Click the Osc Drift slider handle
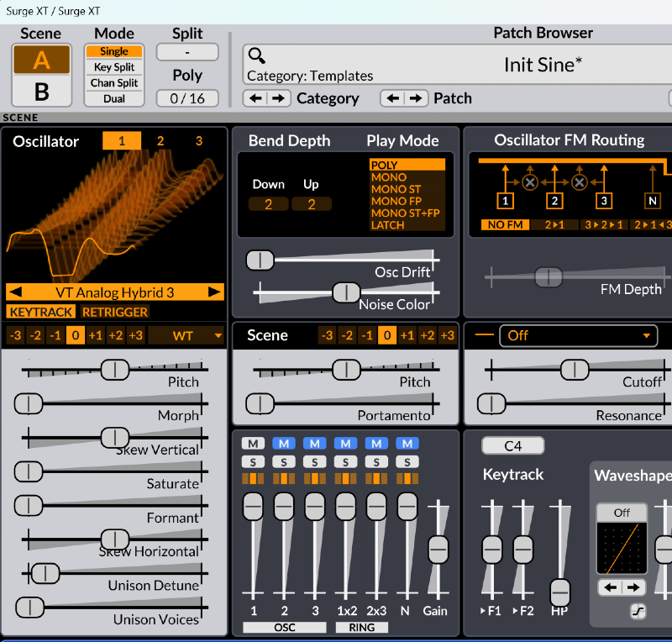Image resolution: width=672 pixels, height=642 pixels. [x=260, y=260]
